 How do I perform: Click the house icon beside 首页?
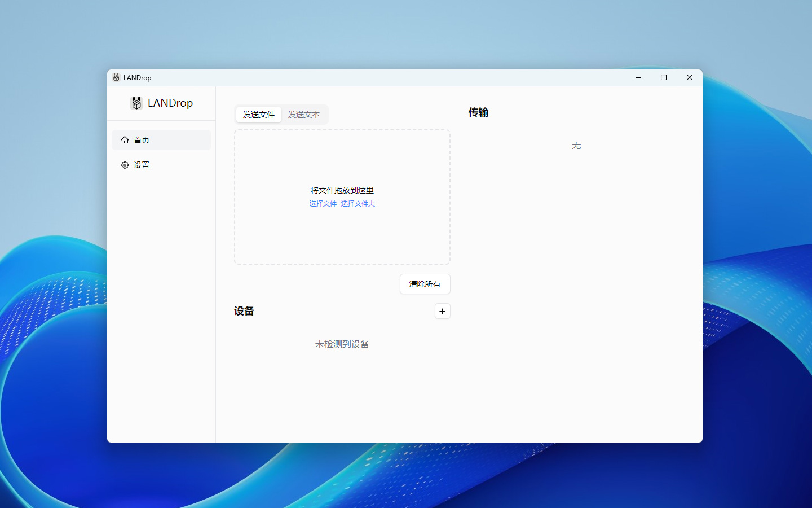pyautogui.click(x=125, y=140)
